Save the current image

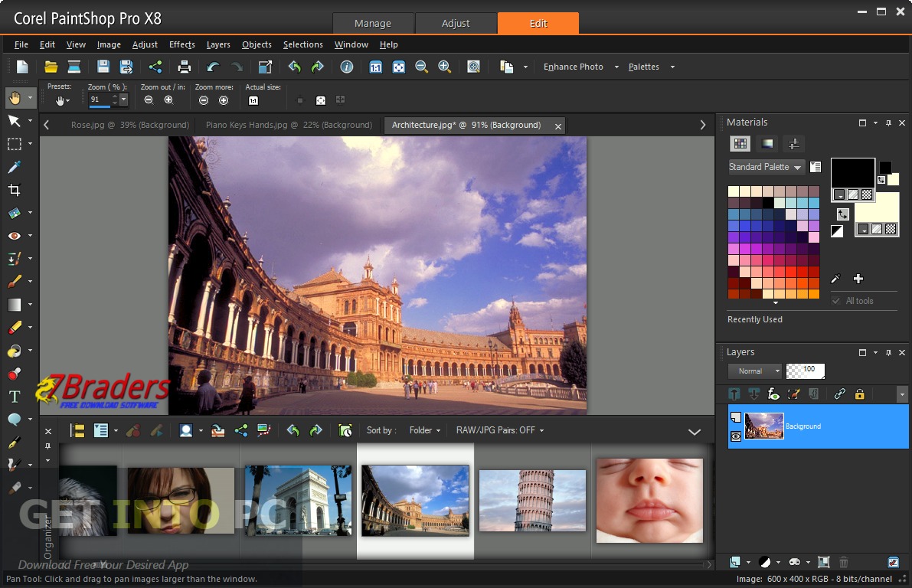click(x=103, y=67)
